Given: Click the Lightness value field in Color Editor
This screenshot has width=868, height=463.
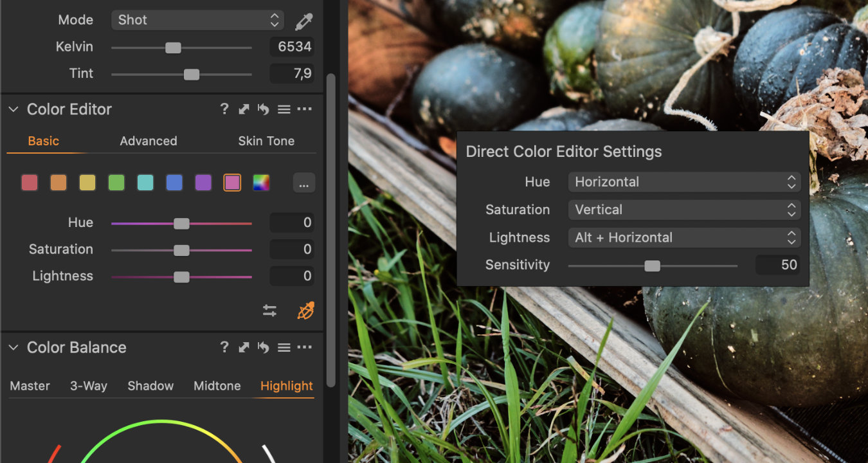Looking at the screenshot, I should (292, 277).
